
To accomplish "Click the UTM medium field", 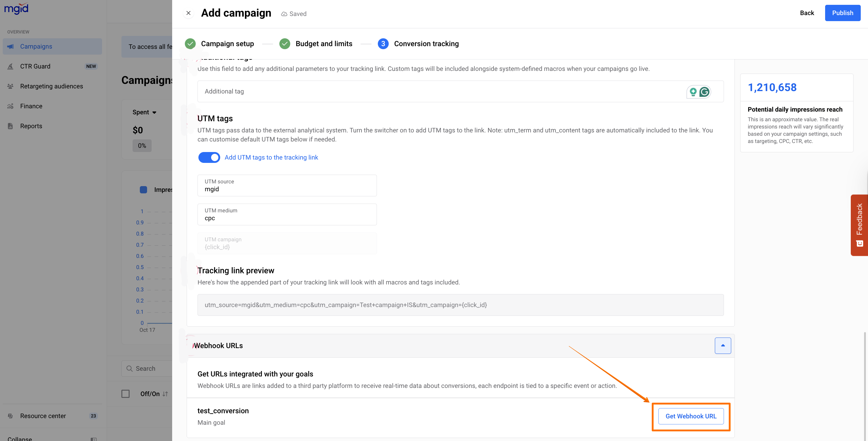I will 287,215.
